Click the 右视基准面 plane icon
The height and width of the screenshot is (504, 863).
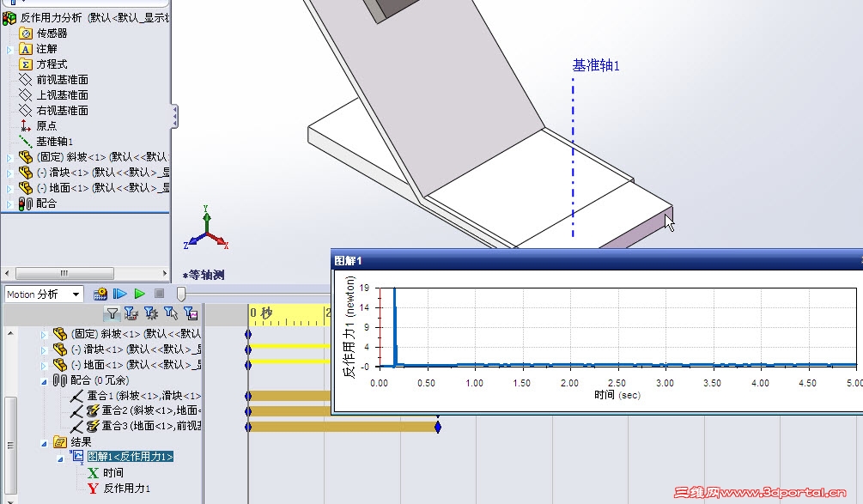click(25, 111)
